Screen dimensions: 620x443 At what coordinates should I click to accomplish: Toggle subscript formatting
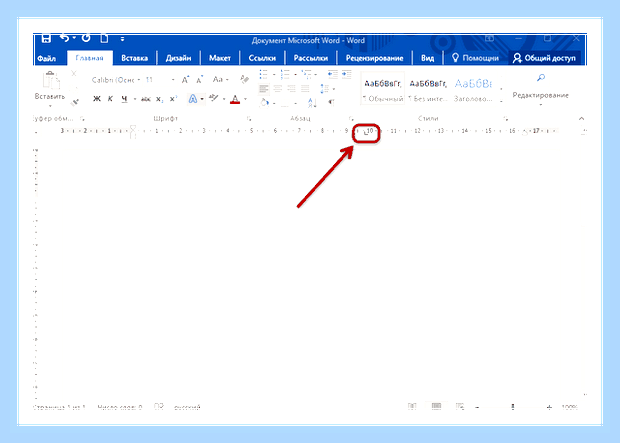(159, 99)
